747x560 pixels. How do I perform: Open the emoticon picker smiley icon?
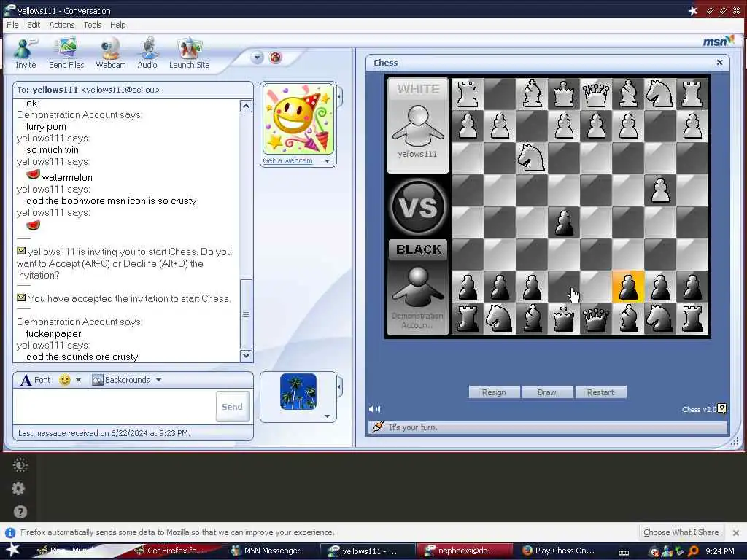point(65,380)
